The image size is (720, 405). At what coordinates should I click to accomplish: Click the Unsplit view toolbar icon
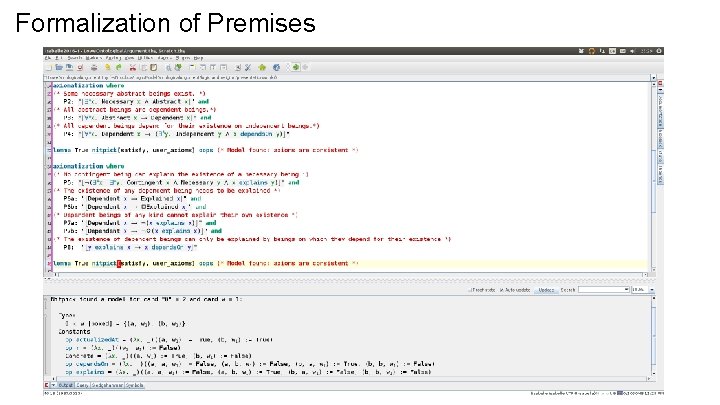pyautogui.click(x=202, y=68)
